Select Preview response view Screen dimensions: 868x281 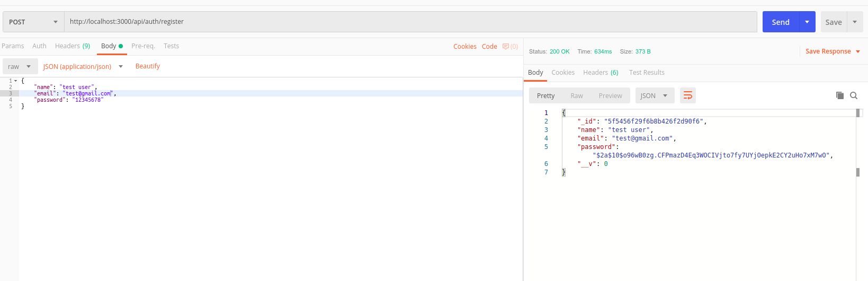pyautogui.click(x=610, y=95)
